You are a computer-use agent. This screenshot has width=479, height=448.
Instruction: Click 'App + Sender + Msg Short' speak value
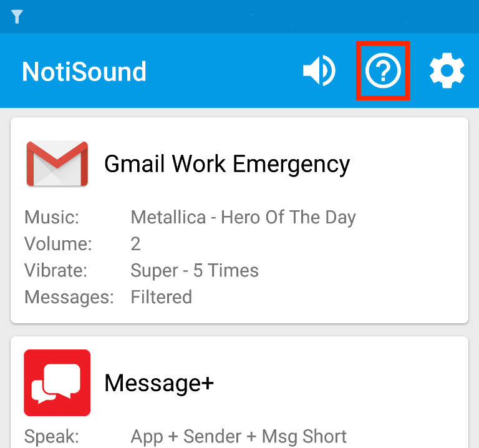[239, 436]
